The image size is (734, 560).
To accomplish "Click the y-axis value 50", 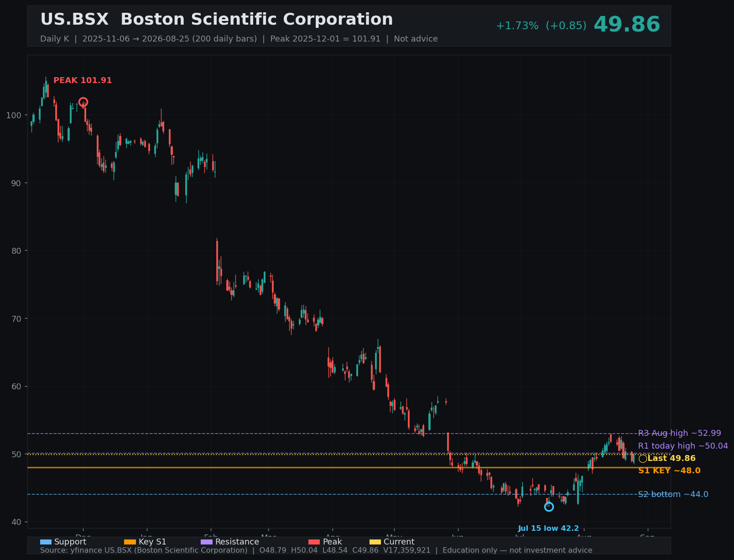I will pyautogui.click(x=16, y=454).
